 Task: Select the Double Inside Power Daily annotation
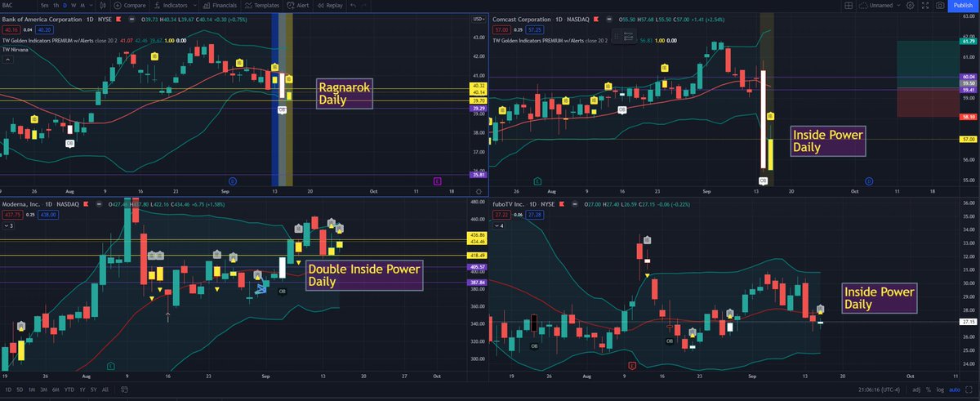[x=363, y=274]
